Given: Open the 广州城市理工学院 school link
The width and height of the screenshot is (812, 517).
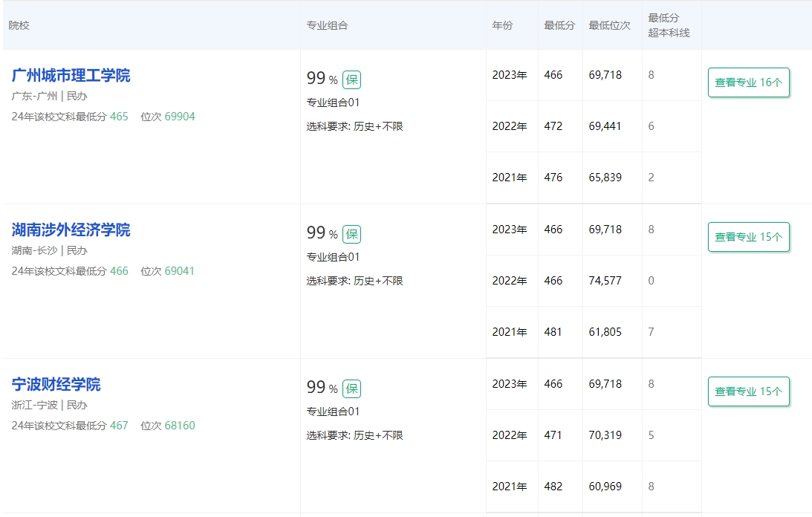Looking at the screenshot, I should 71,76.
